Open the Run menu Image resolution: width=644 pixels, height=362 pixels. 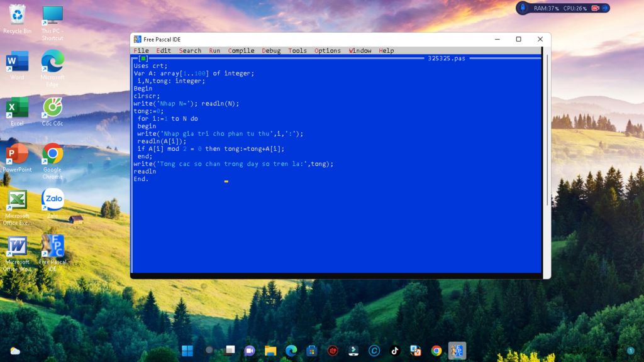[214, 50]
